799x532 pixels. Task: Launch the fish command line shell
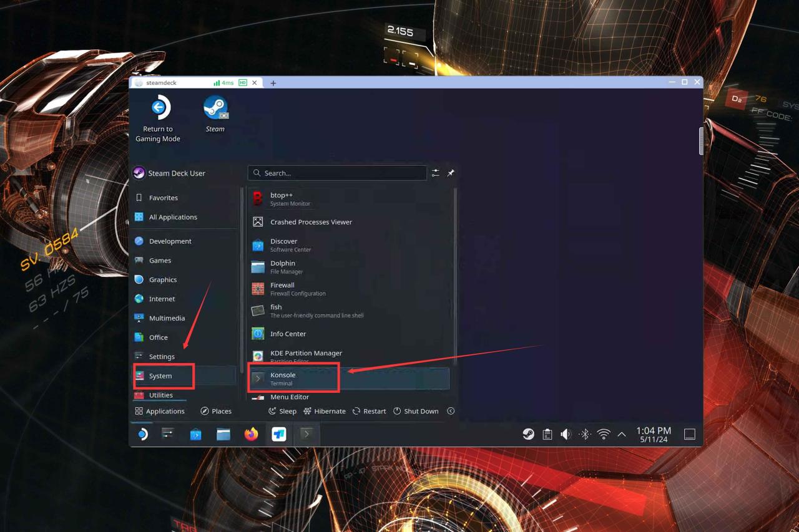pyautogui.click(x=350, y=311)
